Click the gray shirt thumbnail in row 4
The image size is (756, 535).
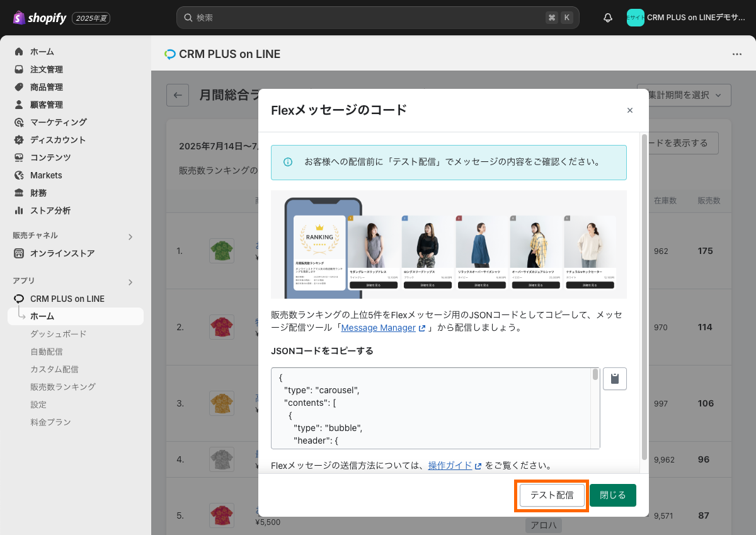222,459
